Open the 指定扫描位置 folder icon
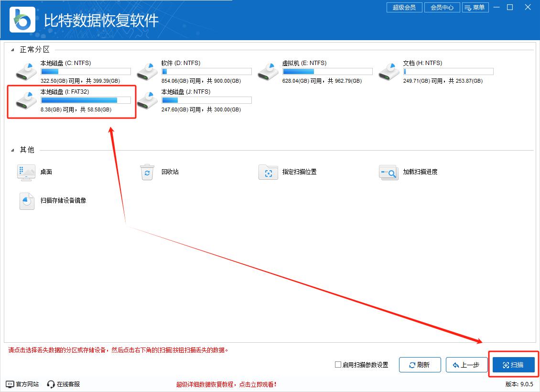This screenshot has height=392, width=540. tap(268, 172)
